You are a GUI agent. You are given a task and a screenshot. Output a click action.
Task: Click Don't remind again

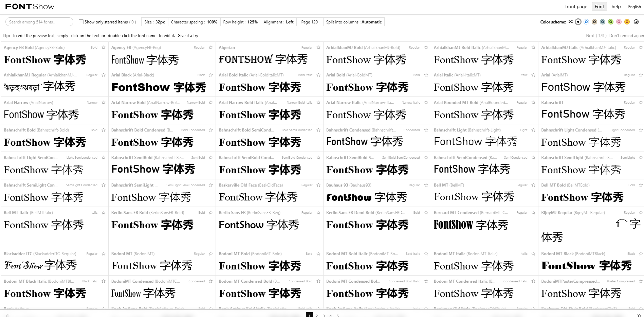pyautogui.click(x=626, y=35)
